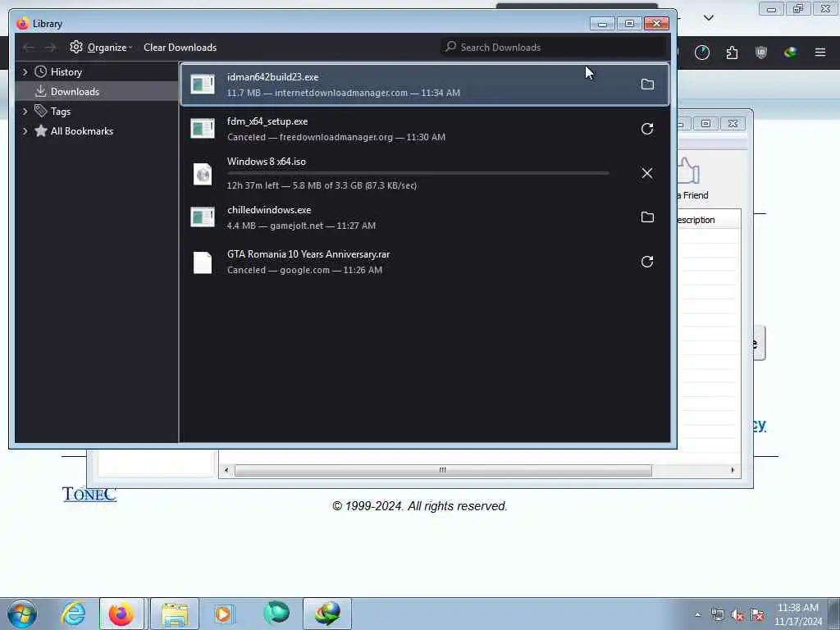The height and width of the screenshot is (630, 840).
Task: Click the Windows 8 x64.iso disc icon
Action: 203,174
